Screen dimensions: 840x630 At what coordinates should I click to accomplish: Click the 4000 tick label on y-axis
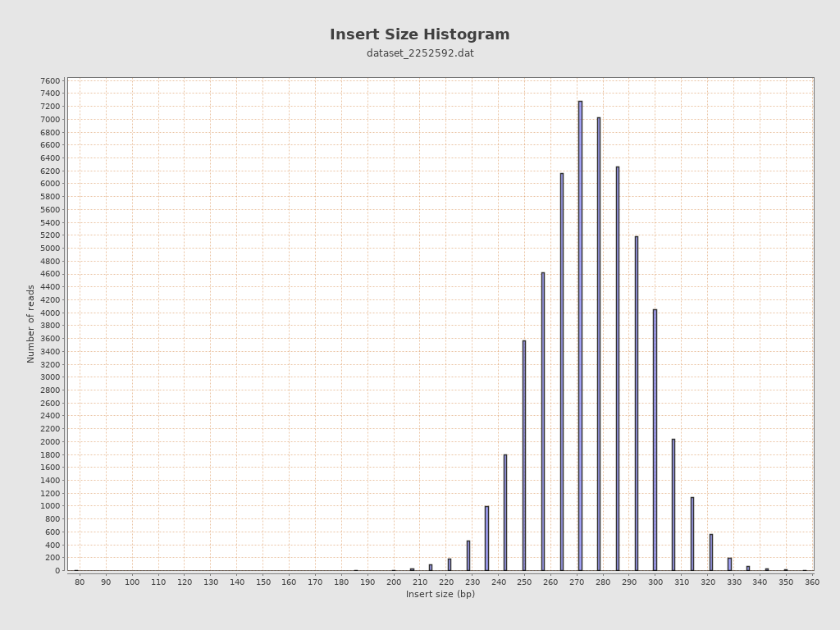[50, 313]
